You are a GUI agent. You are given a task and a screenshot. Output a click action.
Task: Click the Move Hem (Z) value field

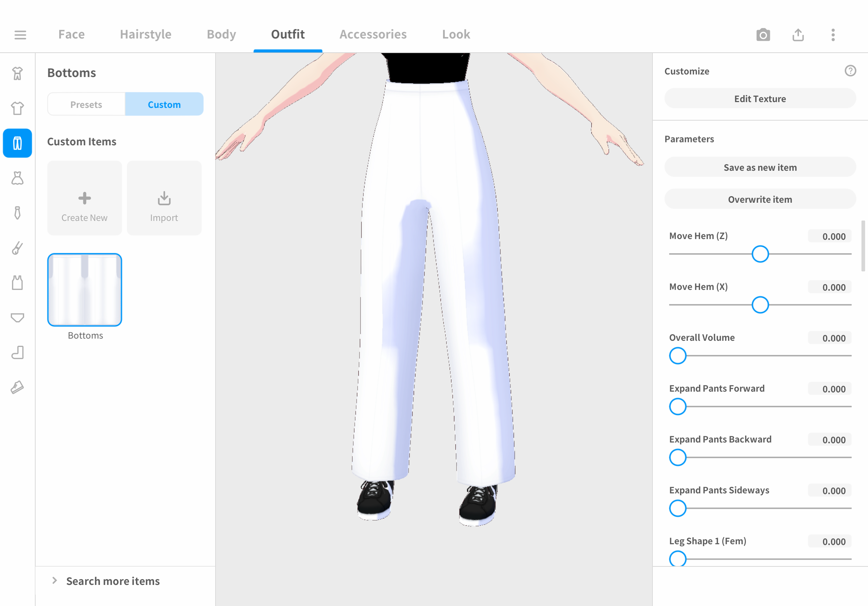point(829,237)
